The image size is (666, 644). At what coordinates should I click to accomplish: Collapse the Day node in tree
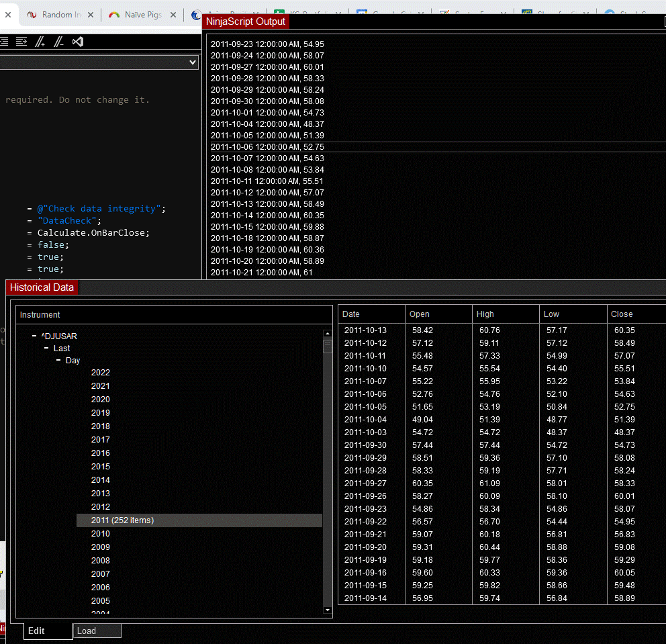point(58,361)
